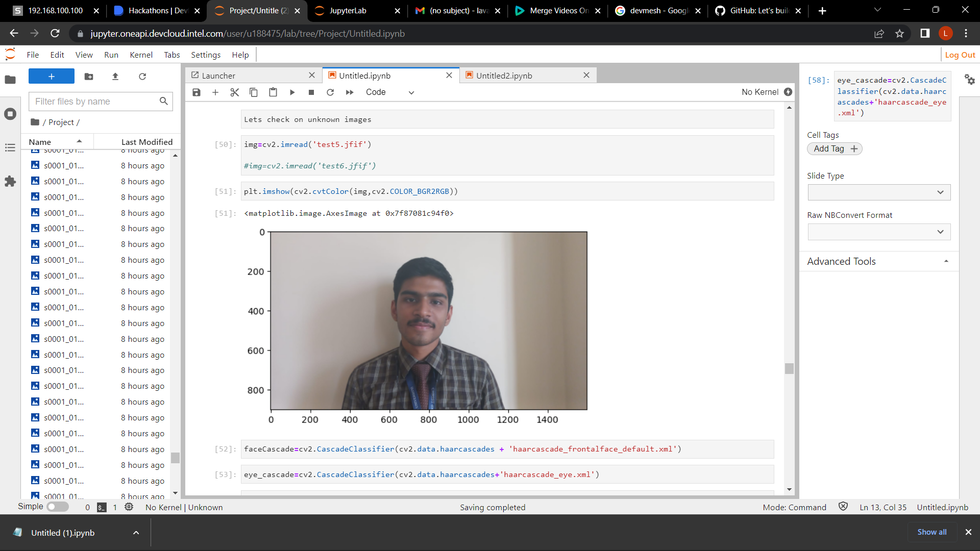Bookmark this page with star icon

click(x=899, y=34)
